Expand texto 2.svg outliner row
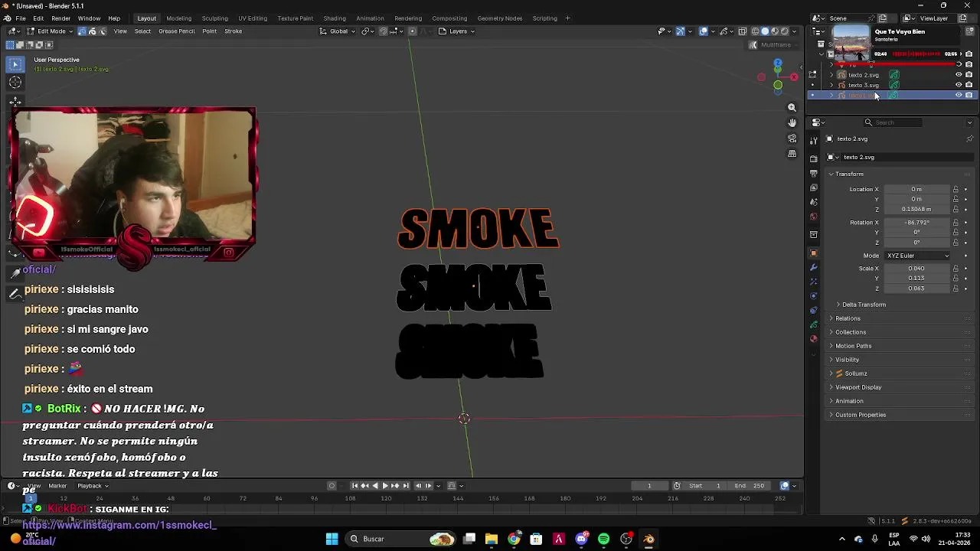This screenshot has width=980, height=551. [x=832, y=75]
